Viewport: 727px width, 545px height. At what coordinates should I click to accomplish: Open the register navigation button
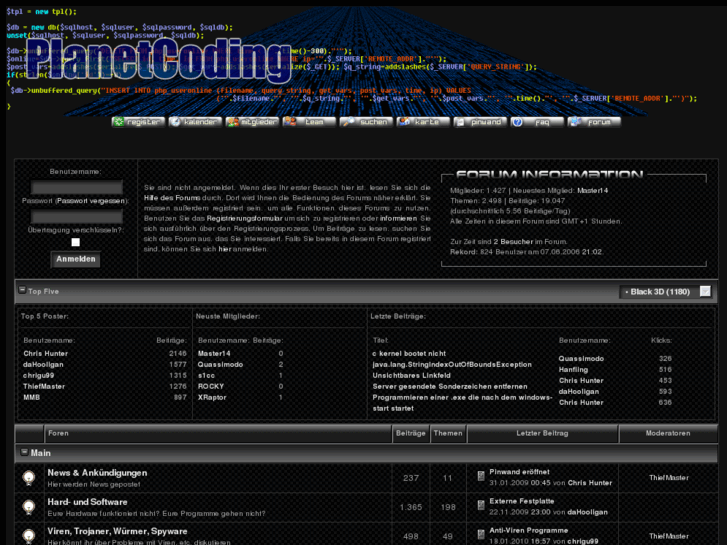tap(138, 122)
